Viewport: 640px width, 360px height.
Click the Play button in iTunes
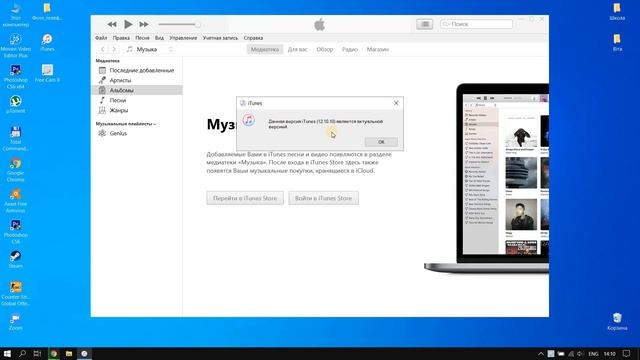[128, 24]
